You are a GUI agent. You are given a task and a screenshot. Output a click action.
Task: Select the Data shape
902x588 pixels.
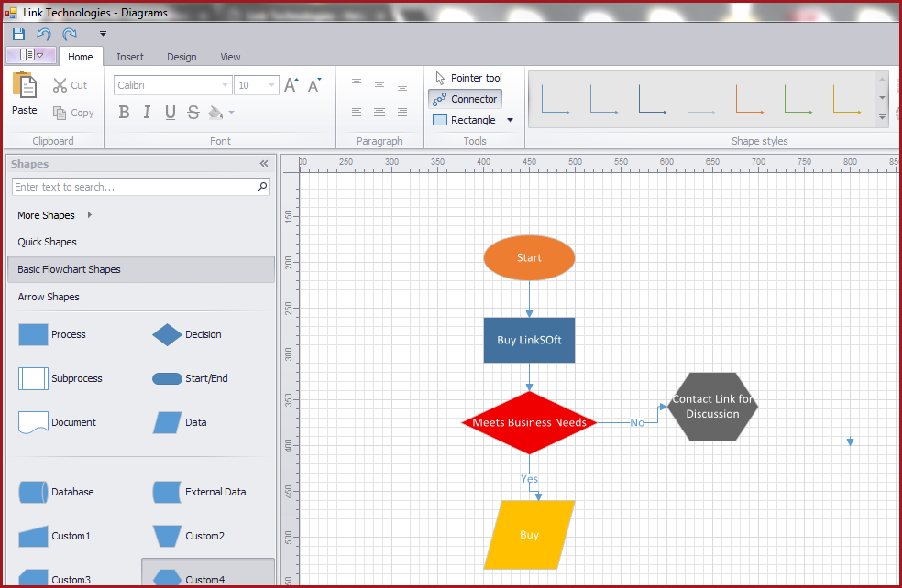click(180, 422)
